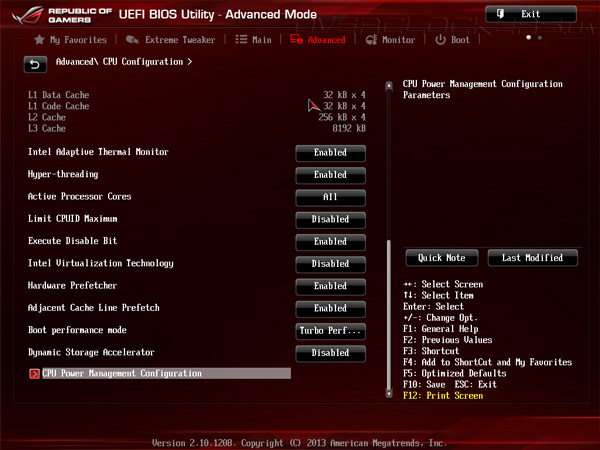Change Hyper-threading Enabled option
The height and width of the screenshot is (450, 600).
click(330, 175)
